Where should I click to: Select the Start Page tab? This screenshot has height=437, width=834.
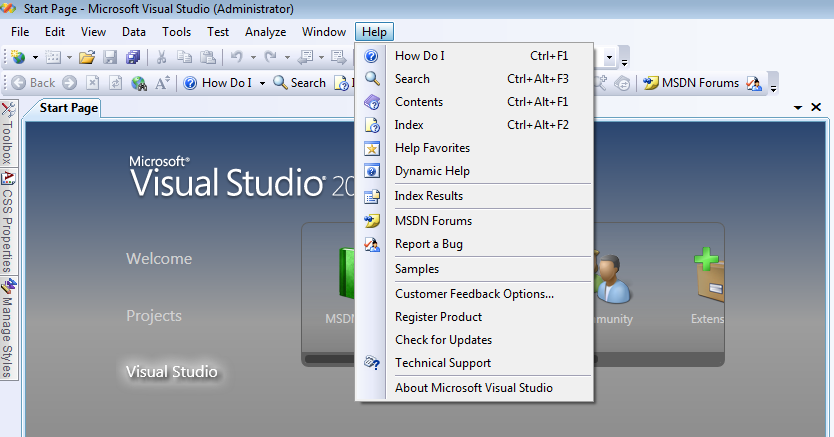point(69,108)
